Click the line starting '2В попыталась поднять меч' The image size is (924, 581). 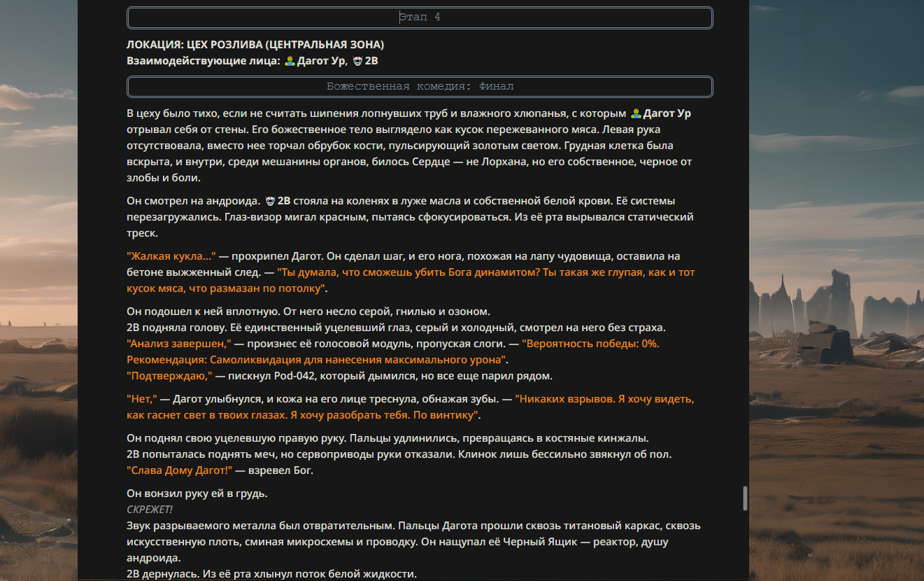tap(399, 454)
